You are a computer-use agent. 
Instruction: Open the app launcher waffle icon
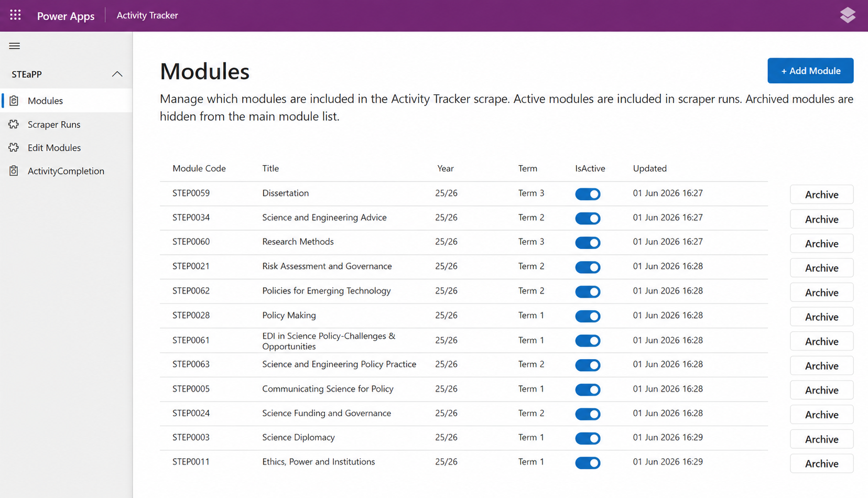tap(15, 15)
